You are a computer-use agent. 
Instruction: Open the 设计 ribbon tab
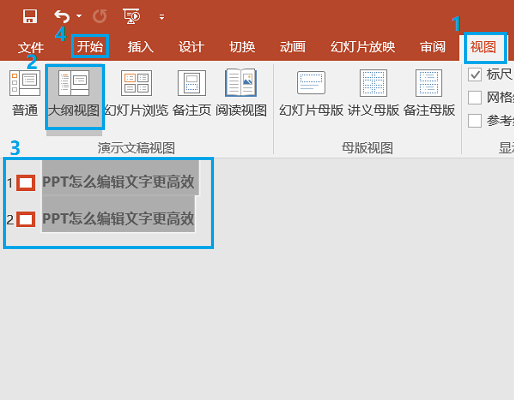point(191,46)
